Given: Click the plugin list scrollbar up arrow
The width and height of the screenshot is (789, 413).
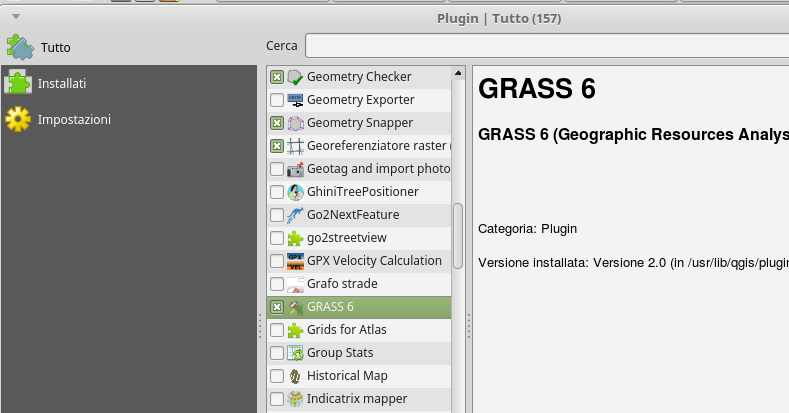Looking at the screenshot, I should point(458,73).
